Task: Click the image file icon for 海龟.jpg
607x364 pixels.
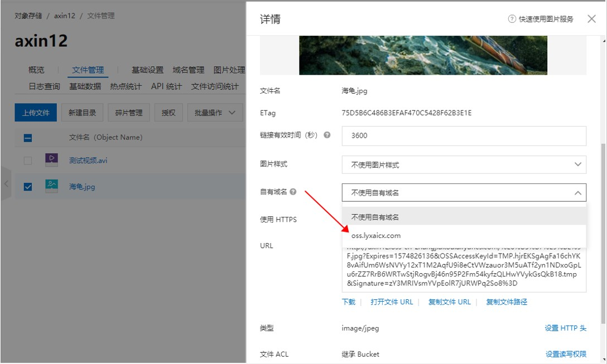Action: coord(51,186)
